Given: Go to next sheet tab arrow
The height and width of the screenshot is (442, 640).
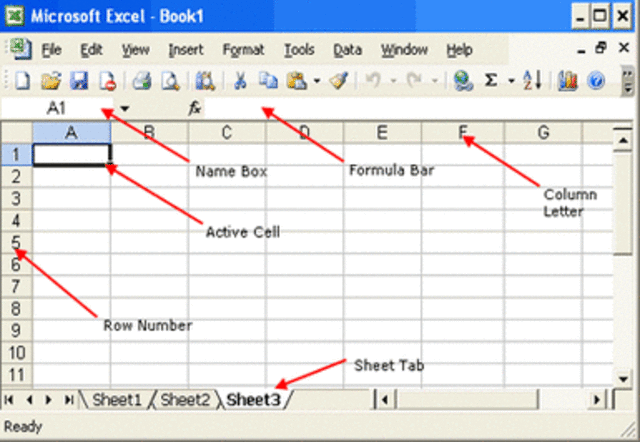Looking at the screenshot, I should 48,400.
